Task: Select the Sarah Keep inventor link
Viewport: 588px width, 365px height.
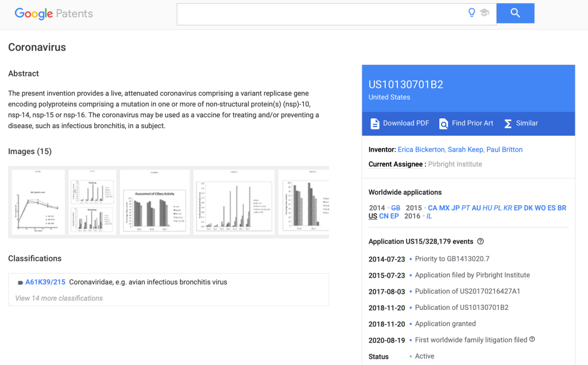Action: point(465,149)
